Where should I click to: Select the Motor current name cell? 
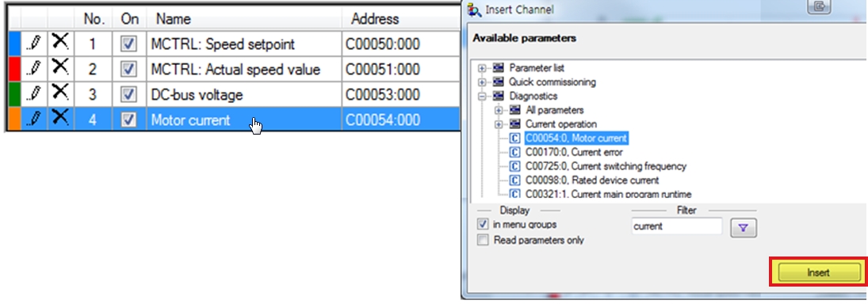pos(244,120)
